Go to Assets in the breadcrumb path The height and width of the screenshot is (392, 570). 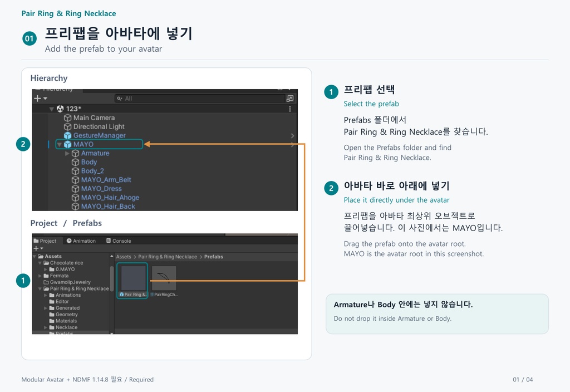tap(124, 257)
